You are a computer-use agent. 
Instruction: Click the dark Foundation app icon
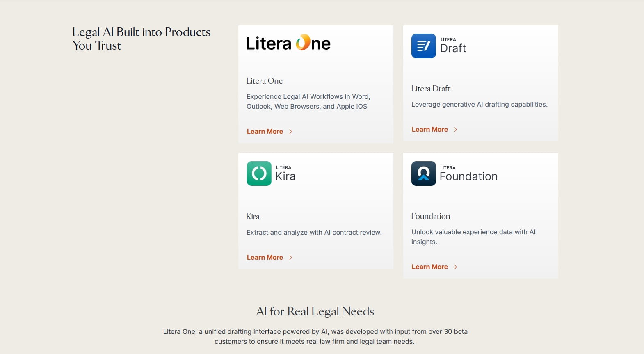click(x=424, y=174)
